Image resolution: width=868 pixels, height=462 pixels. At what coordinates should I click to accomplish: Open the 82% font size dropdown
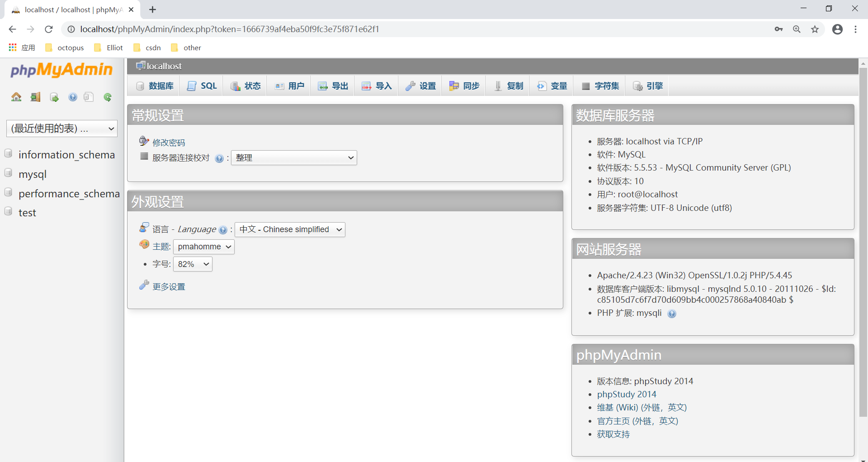click(x=193, y=264)
